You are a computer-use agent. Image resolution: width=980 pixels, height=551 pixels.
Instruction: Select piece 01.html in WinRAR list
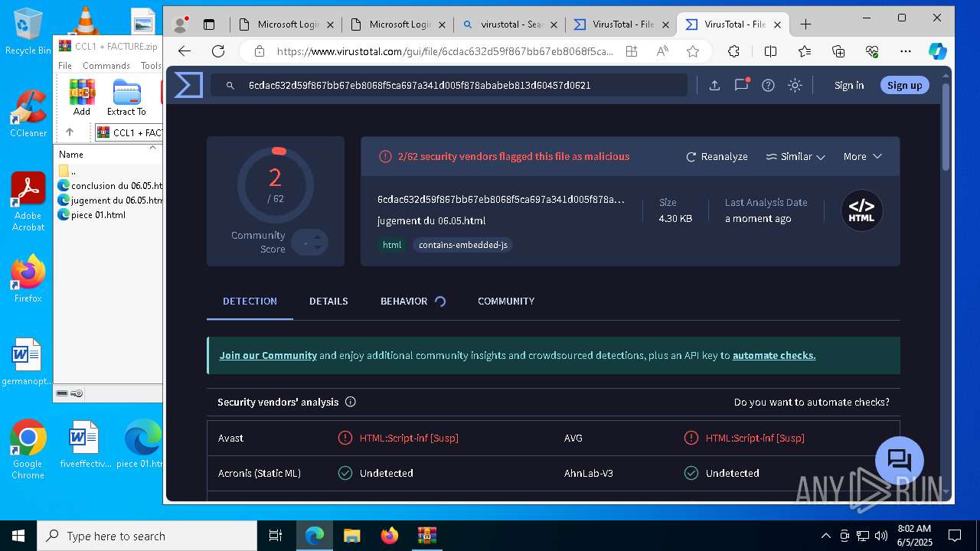click(x=92, y=215)
